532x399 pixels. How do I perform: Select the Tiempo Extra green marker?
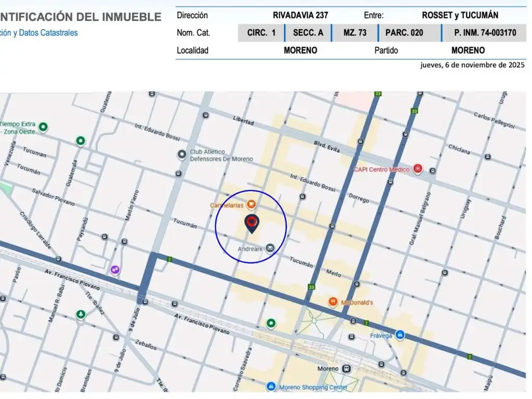pos(44,126)
